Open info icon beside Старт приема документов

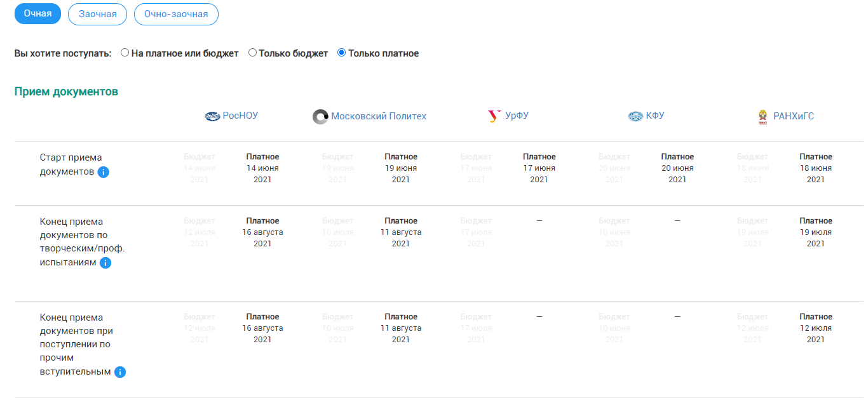point(104,172)
